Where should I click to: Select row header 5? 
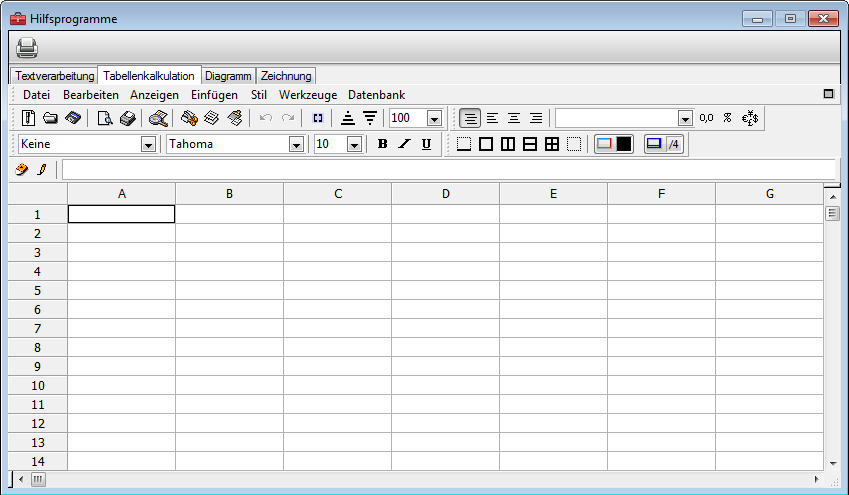(37, 290)
